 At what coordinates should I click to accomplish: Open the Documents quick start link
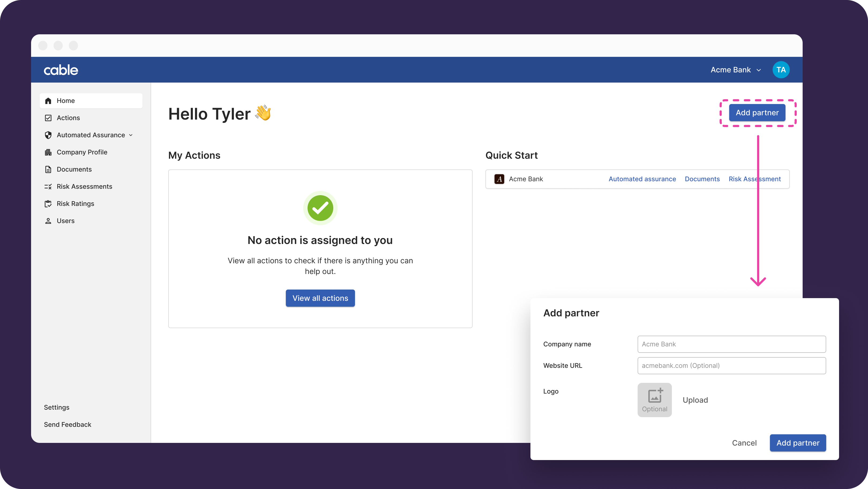(x=702, y=179)
